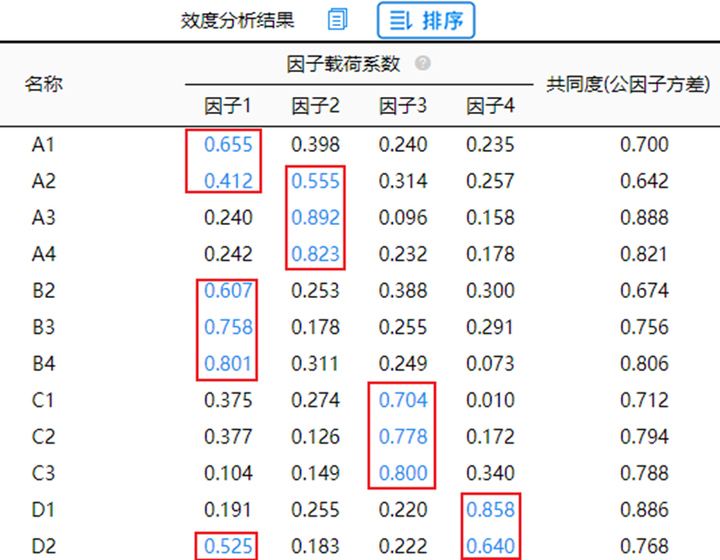Click the copy results icon

[x=338, y=20]
